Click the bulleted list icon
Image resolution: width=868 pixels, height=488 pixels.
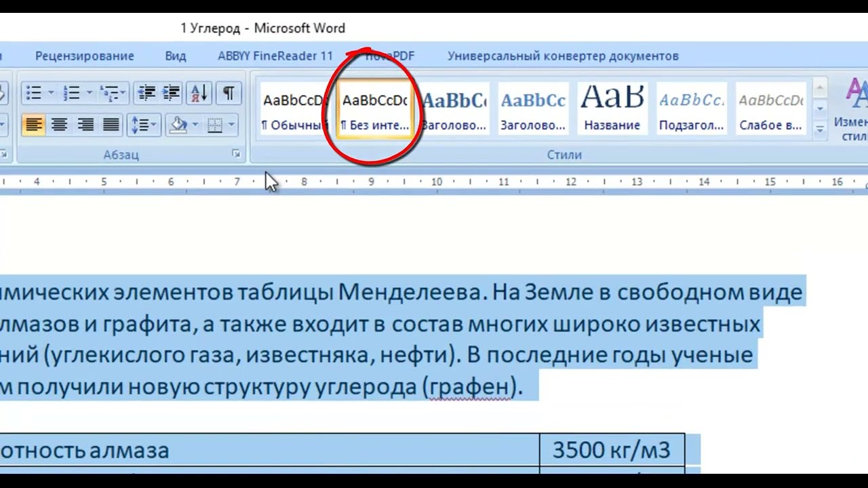[33, 93]
